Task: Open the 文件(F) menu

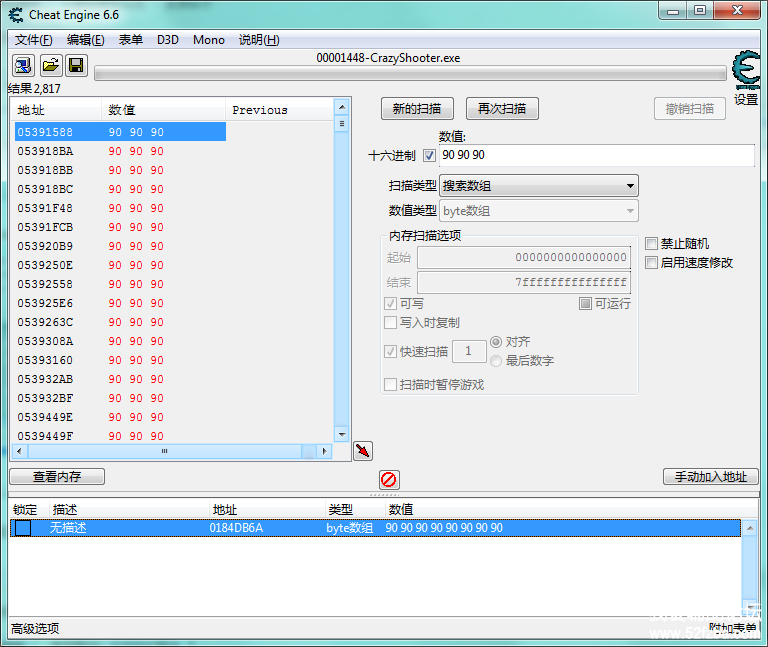Action: (x=33, y=40)
